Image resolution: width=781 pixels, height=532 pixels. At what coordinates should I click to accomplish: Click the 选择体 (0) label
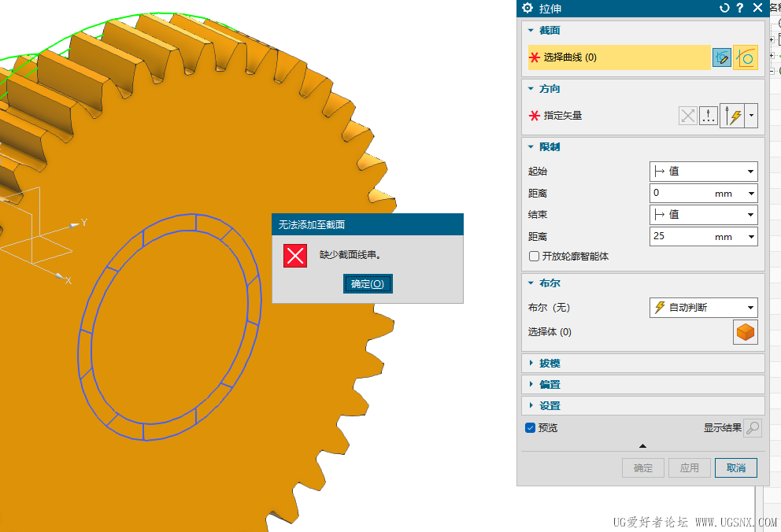[550, 332]
